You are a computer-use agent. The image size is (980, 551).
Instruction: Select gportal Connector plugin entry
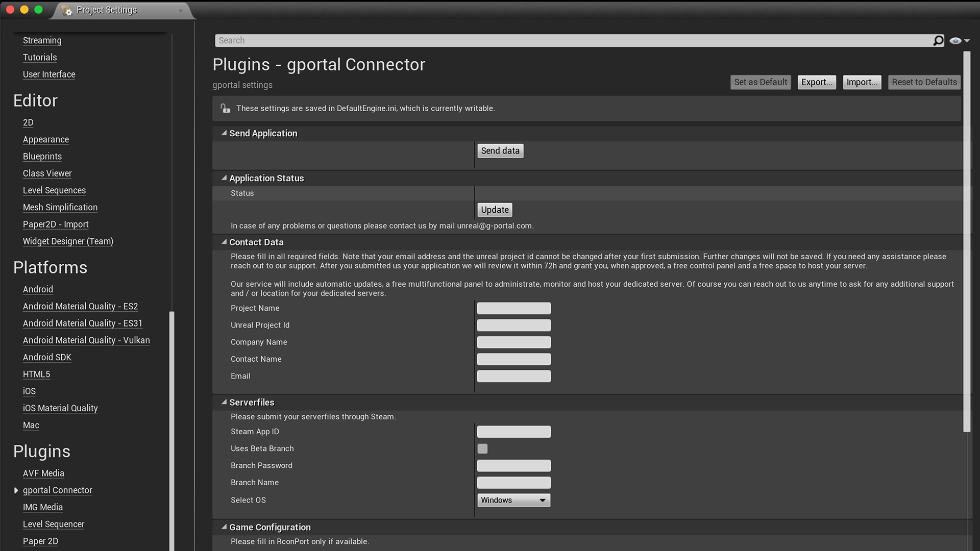pos(57,490)
